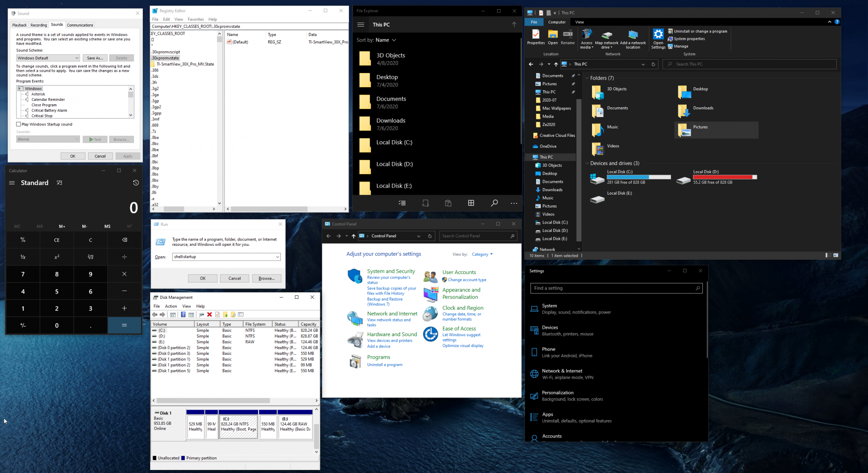Click red X delete icon in Disk Management
Viewport: 868px width, 473px height.
click(x=210, y=314)
